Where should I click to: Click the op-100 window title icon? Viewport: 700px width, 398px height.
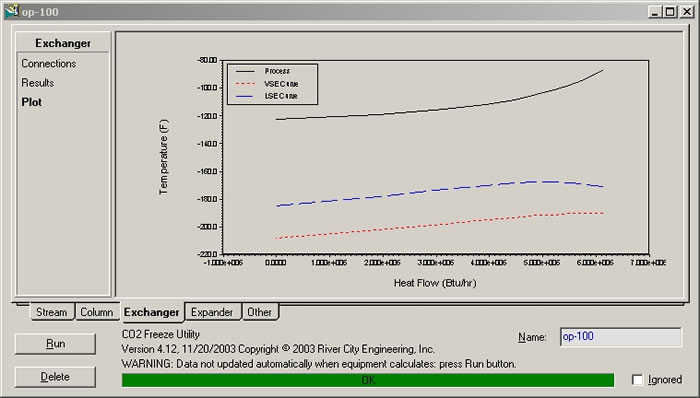[x=12, y=11]
